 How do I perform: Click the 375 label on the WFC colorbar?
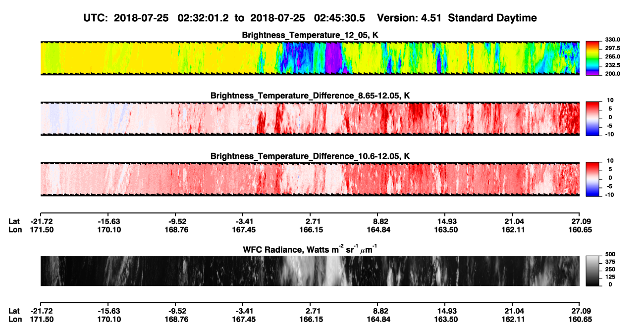click(x=611, y=262)
